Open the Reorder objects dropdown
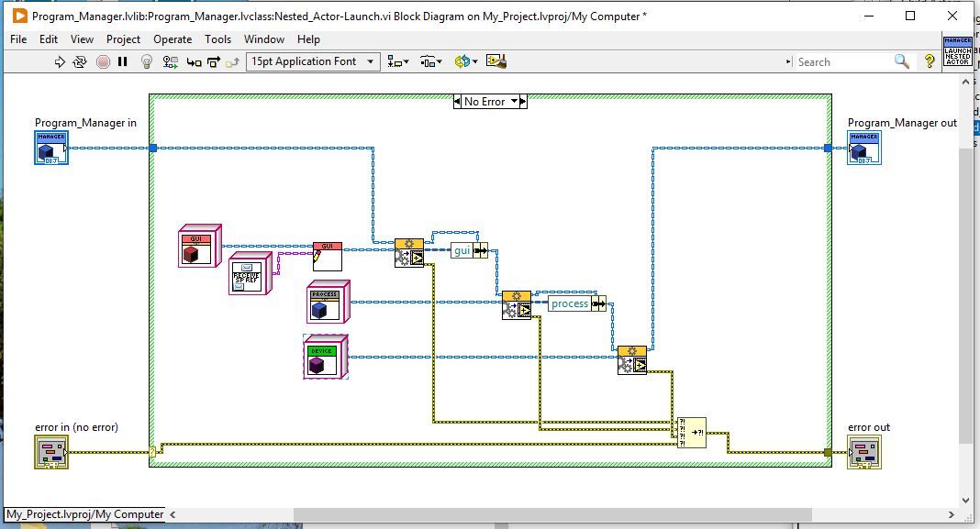This screenshot has height=529, width=980. tap(464, 61)
